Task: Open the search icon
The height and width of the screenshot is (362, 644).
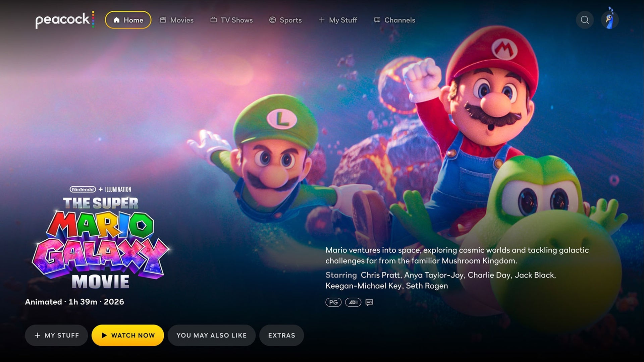Action: [x=585, y=20]
